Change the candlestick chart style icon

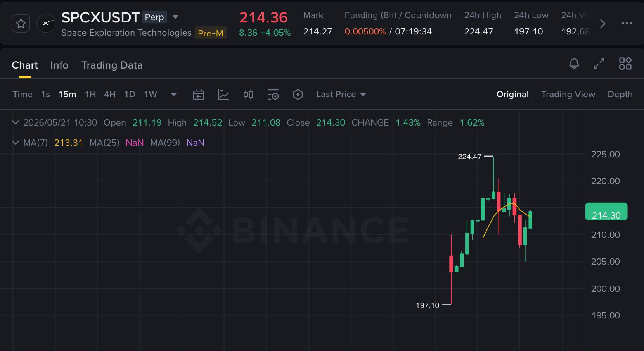(x=248, y=95)
